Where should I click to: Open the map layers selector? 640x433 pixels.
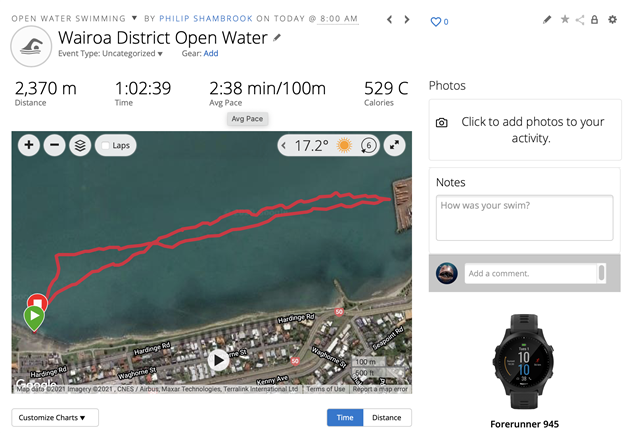pyautogui.click(x=80, y=146)
